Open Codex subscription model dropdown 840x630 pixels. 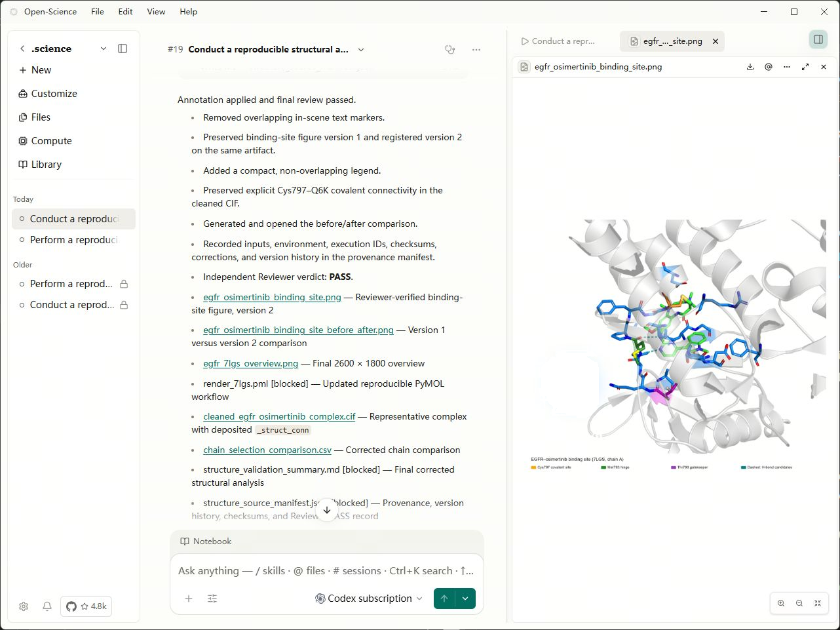pyautogui.click(x=369, y=599)
